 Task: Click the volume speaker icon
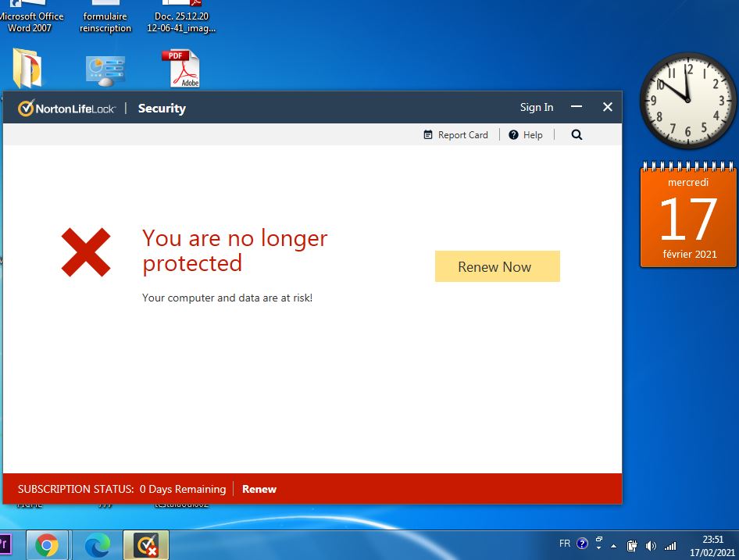pos(651,546)
